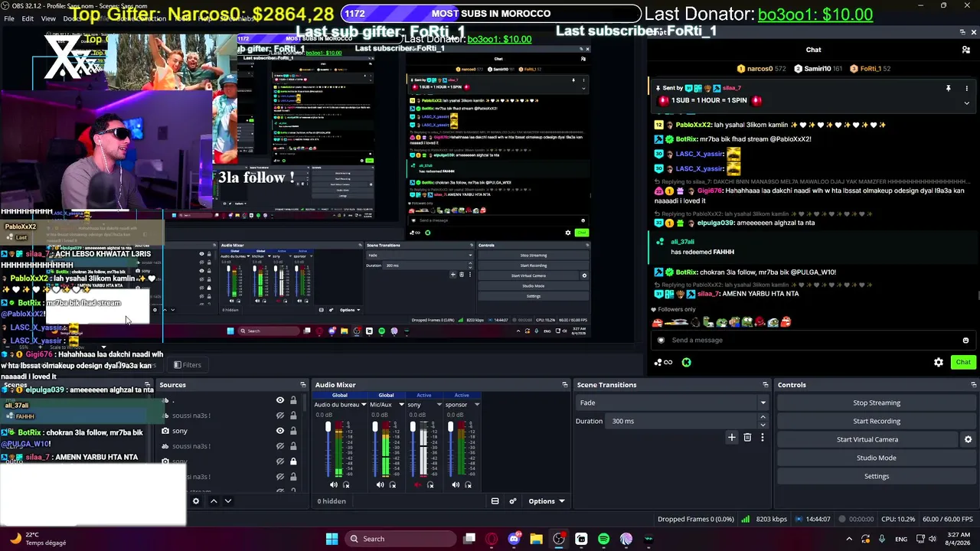
Task: Open Audio Mixer Options dropdown
Action: [547, 501]
